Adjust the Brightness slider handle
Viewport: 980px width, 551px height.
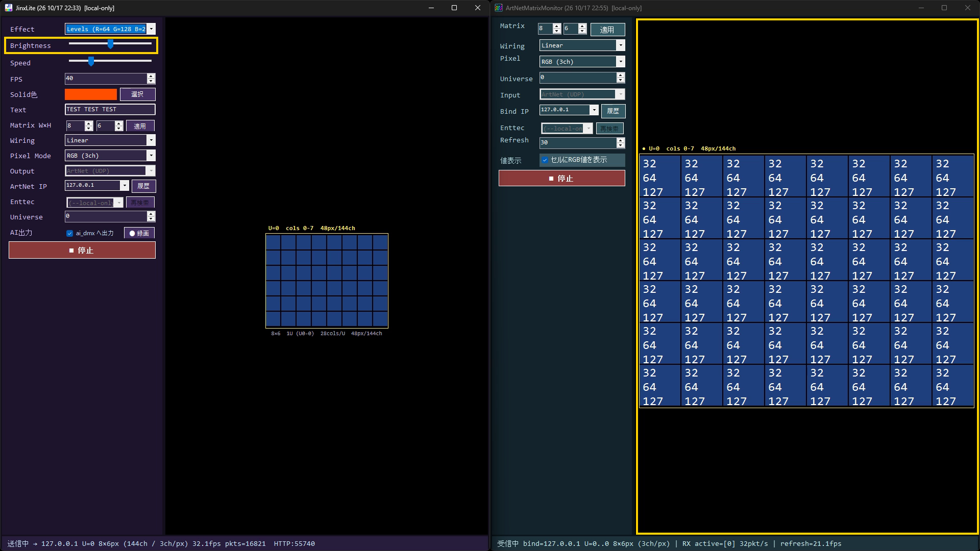tap(110, 44)
